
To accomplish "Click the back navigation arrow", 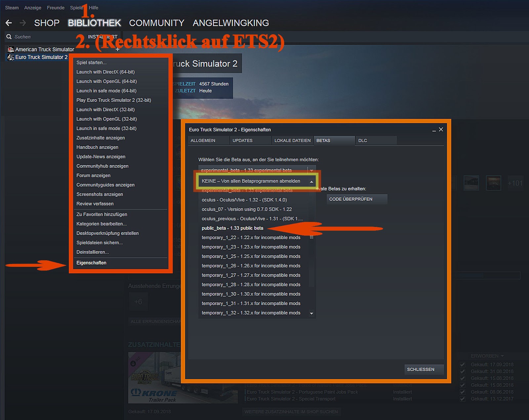I will (9, 23).
